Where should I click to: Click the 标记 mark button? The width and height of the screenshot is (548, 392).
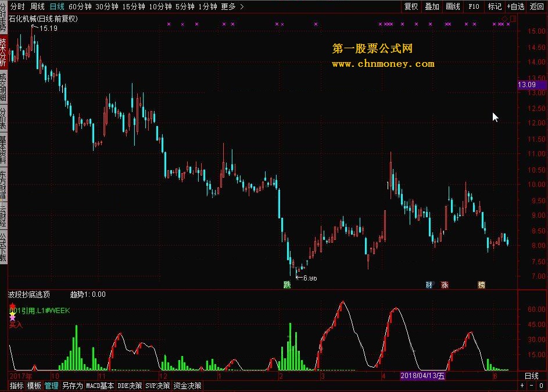(495, 6)
